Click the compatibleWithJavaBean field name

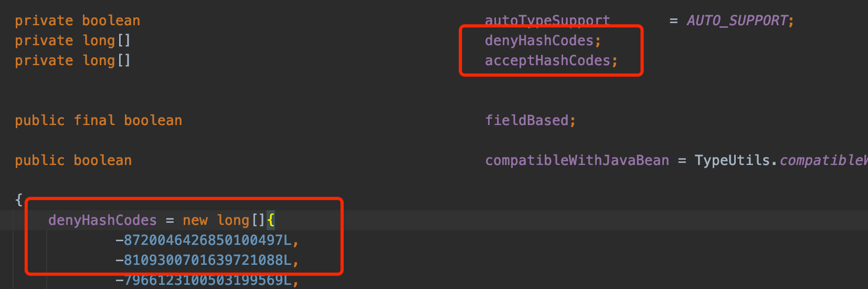(577, 160)
